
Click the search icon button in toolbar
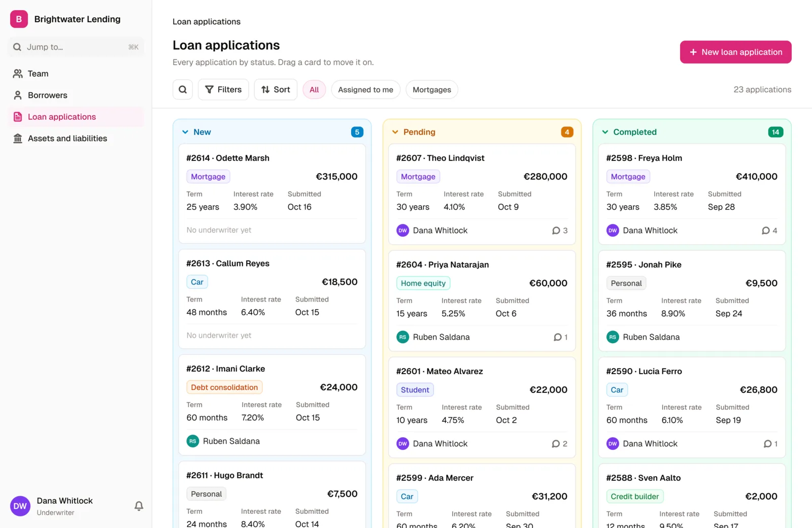coord(183,89)
